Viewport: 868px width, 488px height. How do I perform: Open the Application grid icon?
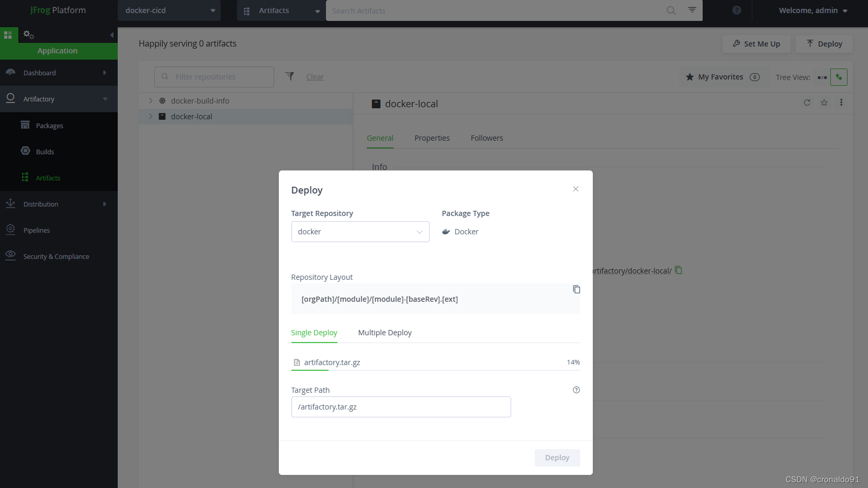click(x=8, y=35)
